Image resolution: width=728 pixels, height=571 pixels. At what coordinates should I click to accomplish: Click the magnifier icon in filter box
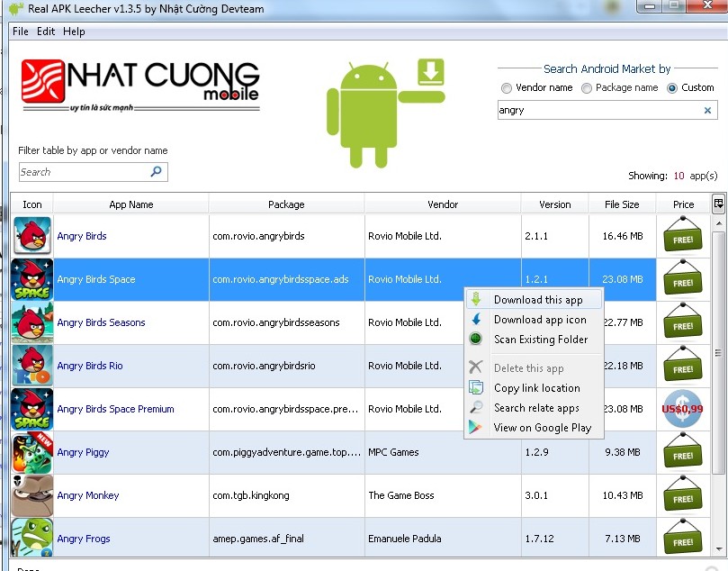tap(156, 171)
